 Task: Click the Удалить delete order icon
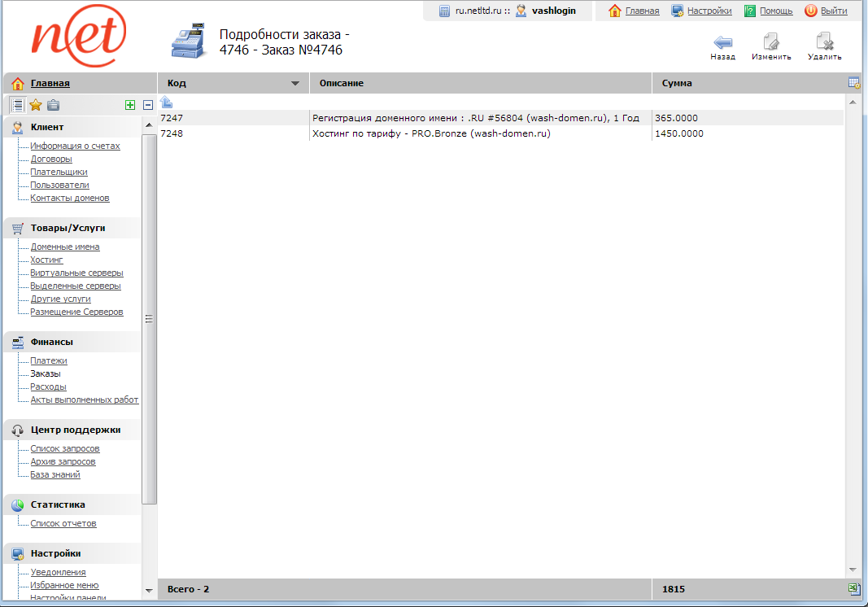[824, 42]
